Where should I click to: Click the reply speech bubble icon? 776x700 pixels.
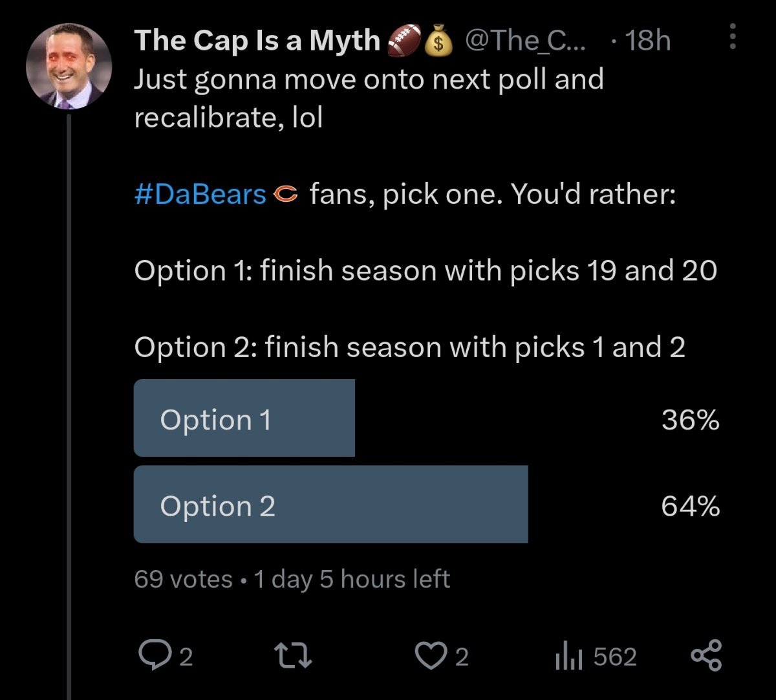click(x=152, y=656)
